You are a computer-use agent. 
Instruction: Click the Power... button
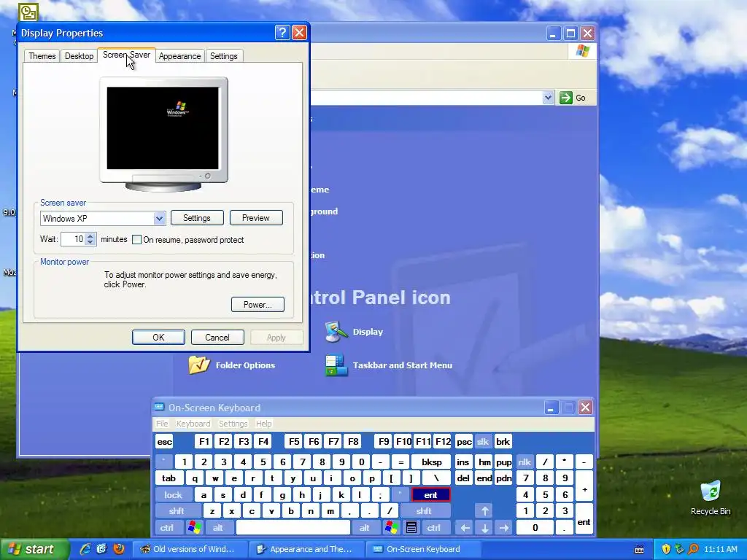[x=258, y=304]
